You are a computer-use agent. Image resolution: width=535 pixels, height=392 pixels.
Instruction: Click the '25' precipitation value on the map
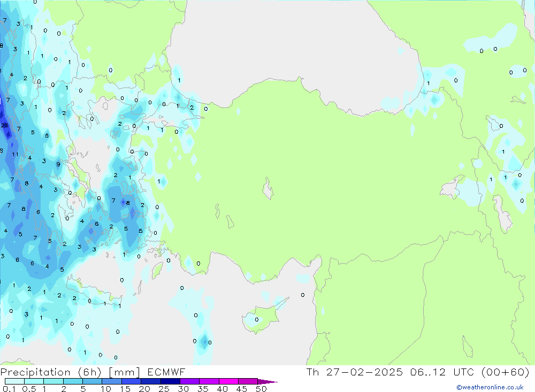click(4, 125)
